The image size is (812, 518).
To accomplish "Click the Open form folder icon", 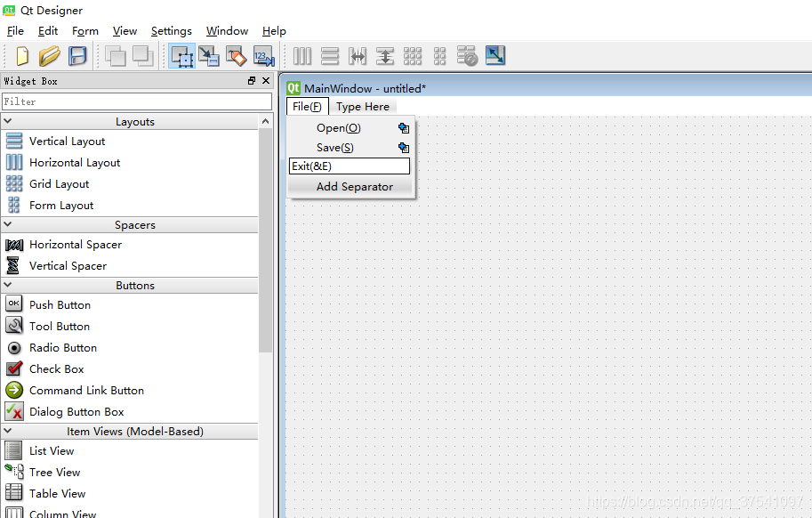I will [x=50, y=56].
